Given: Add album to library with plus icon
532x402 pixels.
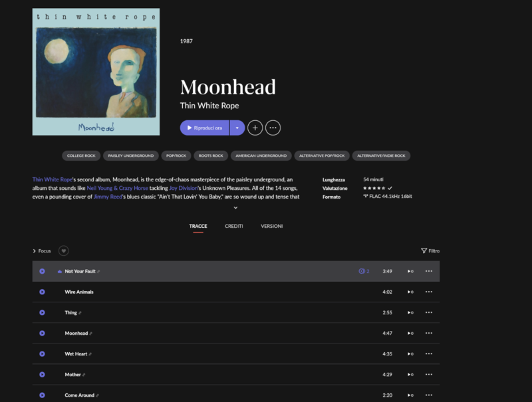Looking at the screenshot, I should coord(255,128).
